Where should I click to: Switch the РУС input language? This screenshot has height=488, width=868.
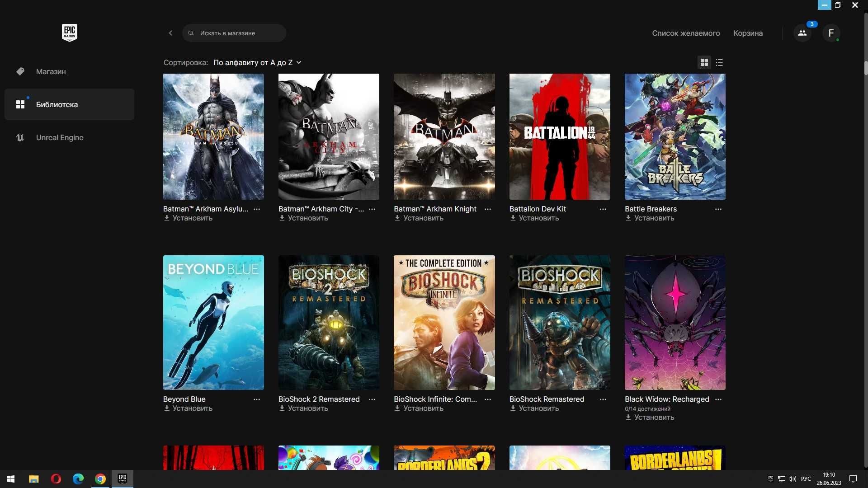[x=806, y=479]
